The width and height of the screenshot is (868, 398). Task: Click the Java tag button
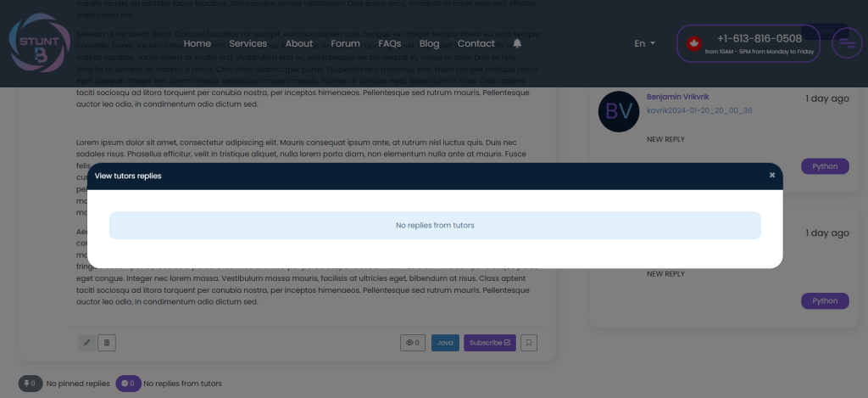(445, 343)
